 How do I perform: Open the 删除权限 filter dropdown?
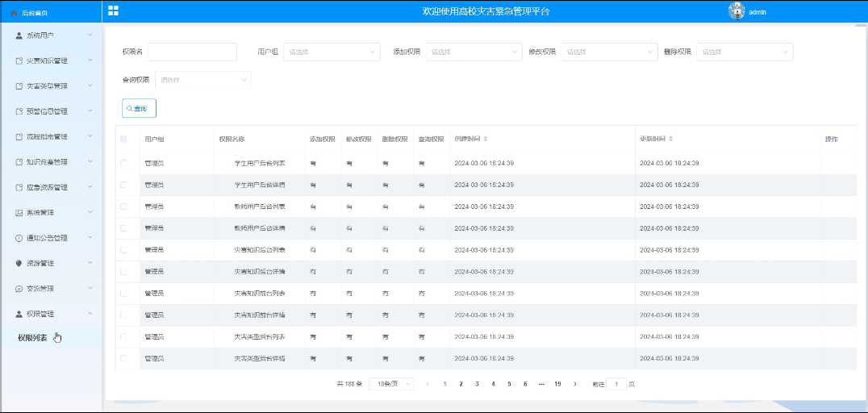(x=745, y=52)
